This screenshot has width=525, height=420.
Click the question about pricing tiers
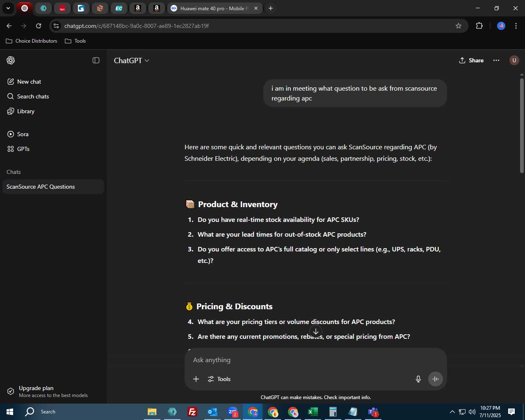[x=297, y=322]
